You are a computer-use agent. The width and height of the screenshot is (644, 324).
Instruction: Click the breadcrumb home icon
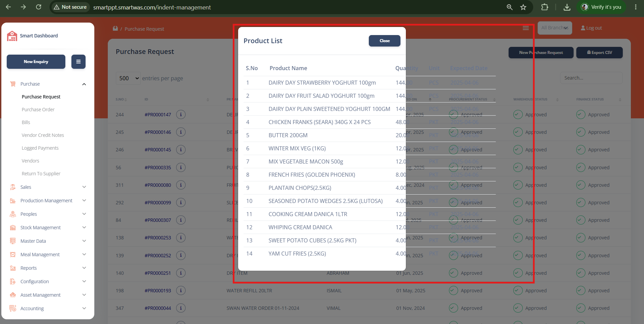115,29
